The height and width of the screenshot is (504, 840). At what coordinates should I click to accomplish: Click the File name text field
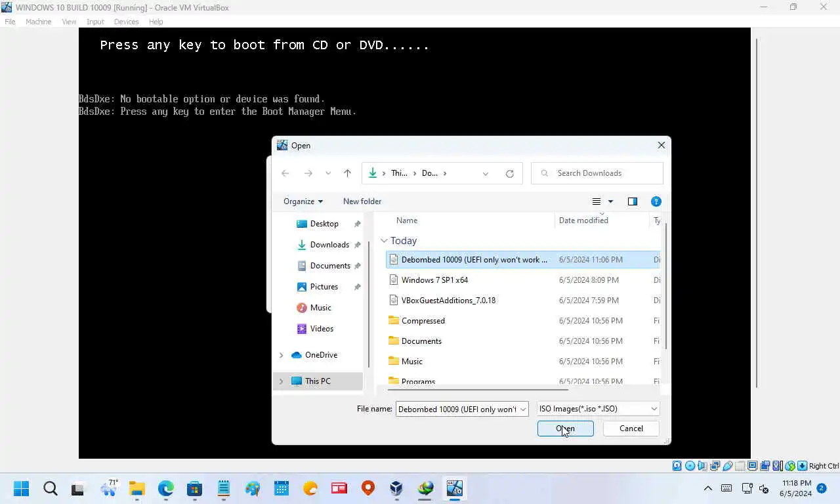(x=457, y=409)
